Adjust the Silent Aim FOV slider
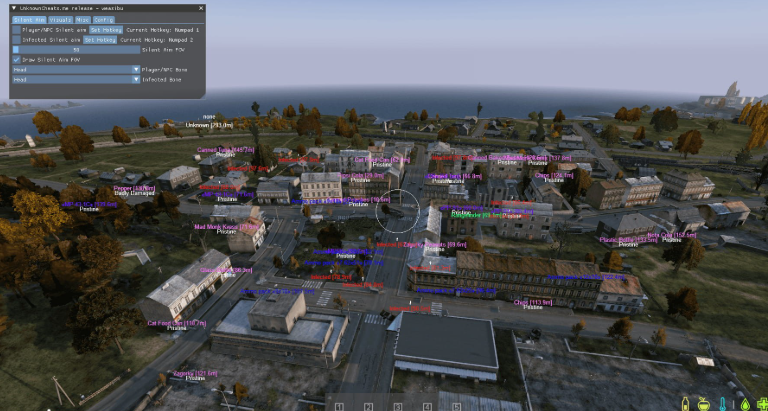 (x=76, y=49)
